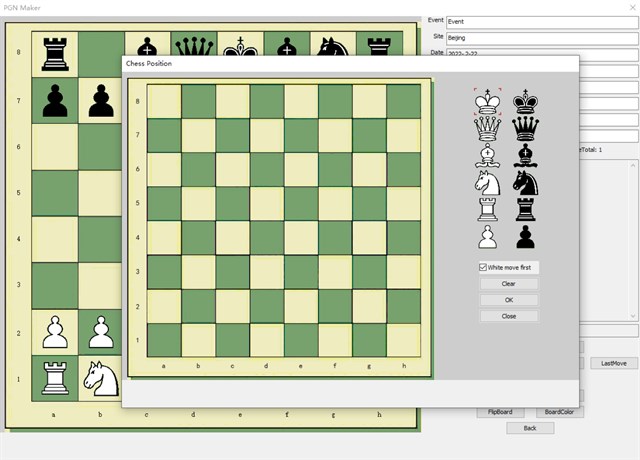The image size is (640, 460).
Task: Click square d5 on Chess Position board
Action: (x=267, y=204)
